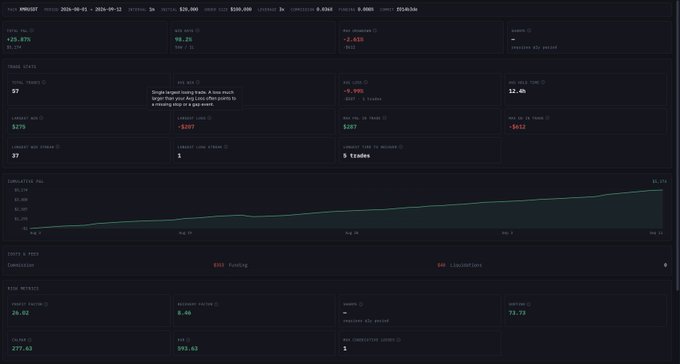Click the -9.99% avg loss value
This screenshot has width=680, height=364.
click(353, 91)
